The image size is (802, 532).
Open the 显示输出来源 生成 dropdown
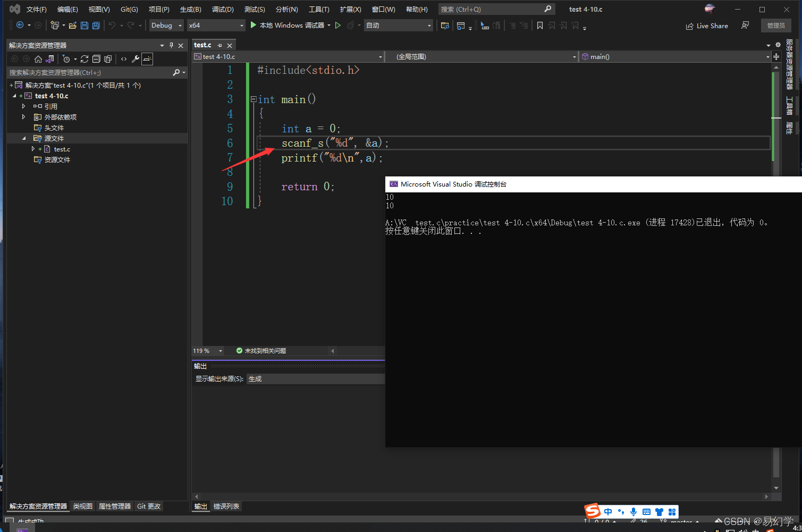pos(316,379)
